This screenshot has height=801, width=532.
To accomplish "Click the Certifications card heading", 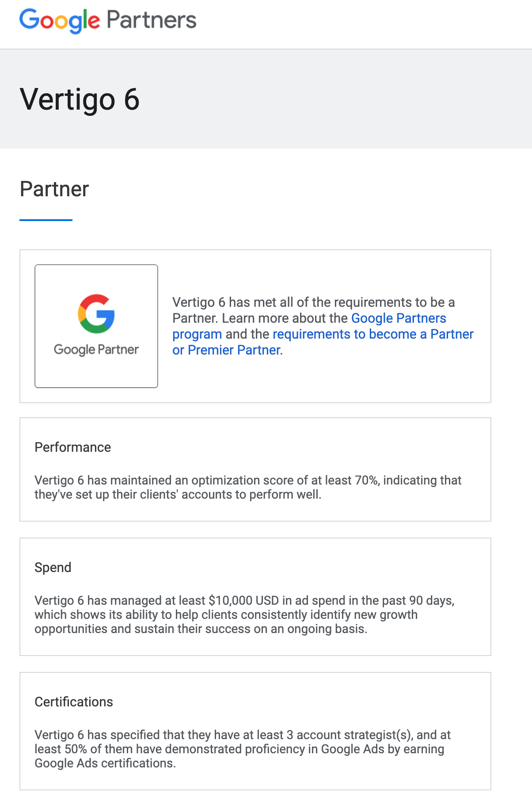I will tap(74, 702).
